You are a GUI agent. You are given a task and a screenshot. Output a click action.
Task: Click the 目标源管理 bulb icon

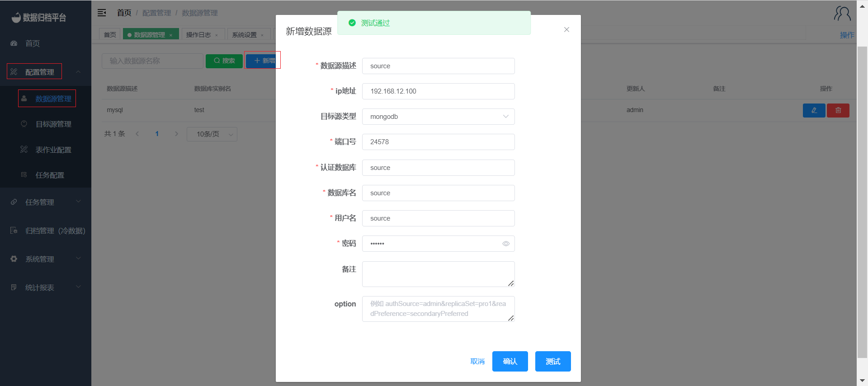[x=24, y=124]
